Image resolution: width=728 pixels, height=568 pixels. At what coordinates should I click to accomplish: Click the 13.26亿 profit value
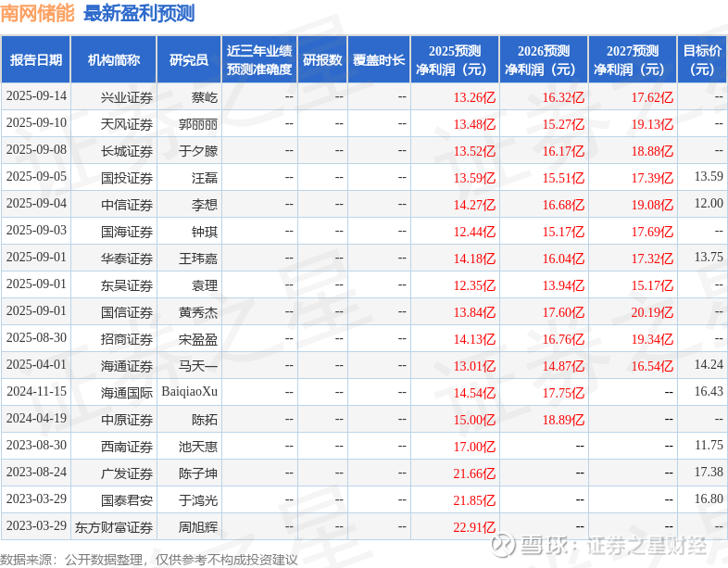(474, 97)
